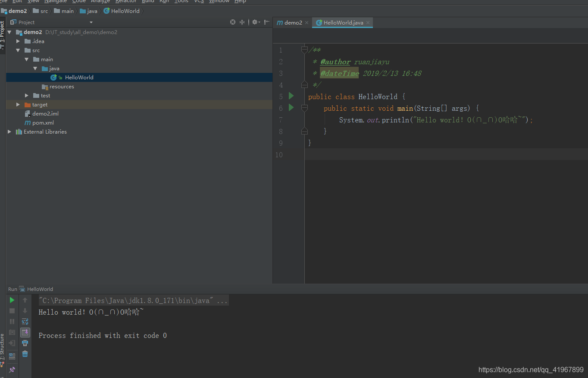Click the camera Dump Threads icon
The width and height of the screenshot is (588, 378).
pos(12,332)
